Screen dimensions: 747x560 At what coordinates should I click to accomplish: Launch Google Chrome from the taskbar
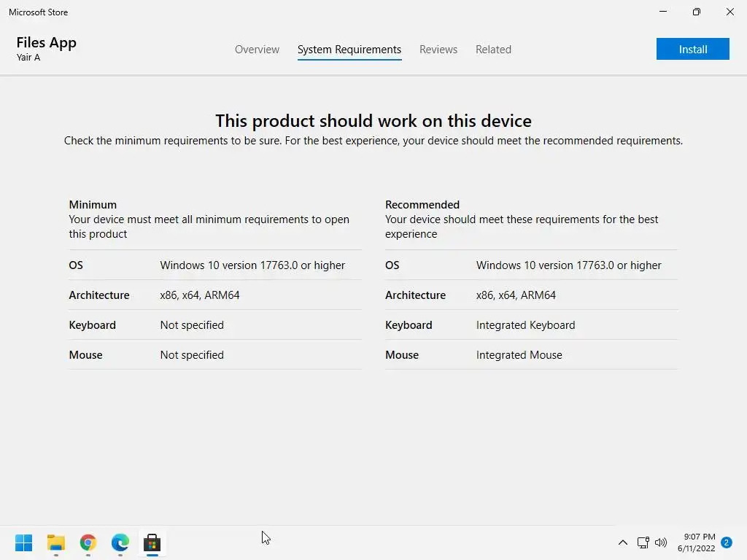88,542
